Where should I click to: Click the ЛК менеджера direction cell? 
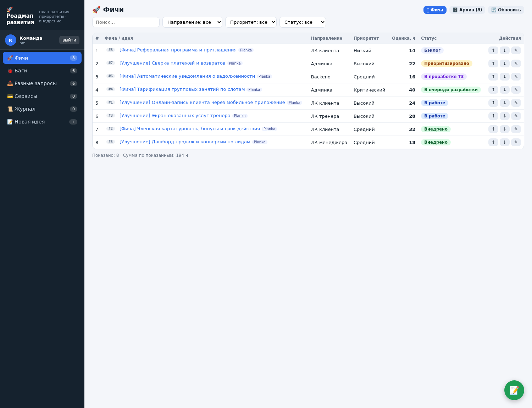(x=329, y=143)
